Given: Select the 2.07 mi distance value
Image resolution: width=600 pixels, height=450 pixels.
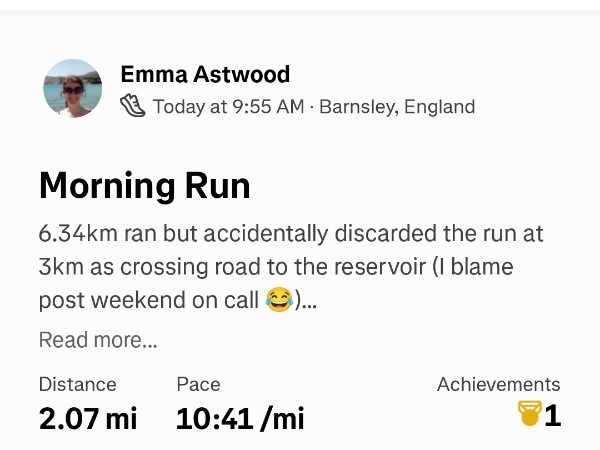Looking at the screenshot, I should click(x=88, y=417).
